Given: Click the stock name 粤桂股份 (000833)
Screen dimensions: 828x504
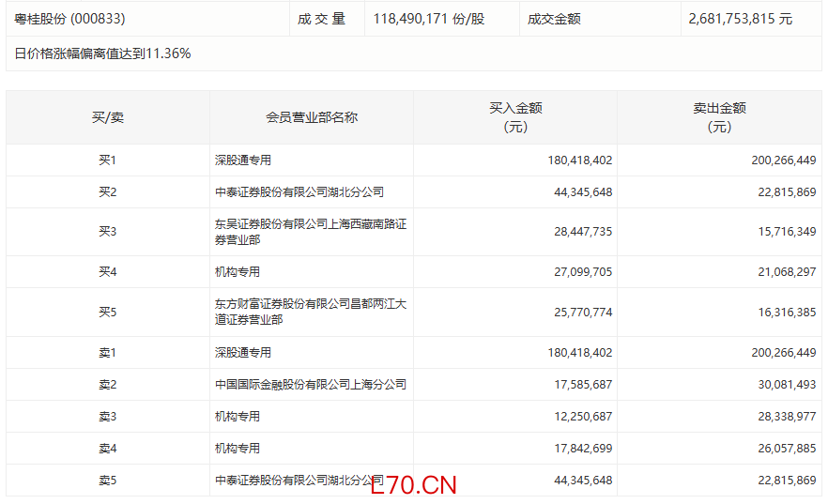Looking at the screenshot, I should (x=70, y=19).
